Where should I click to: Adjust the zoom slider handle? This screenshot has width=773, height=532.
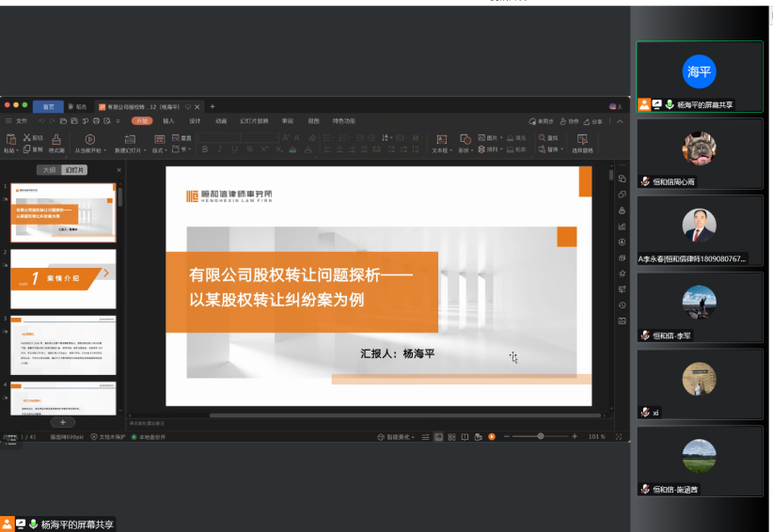coord(541,436)
